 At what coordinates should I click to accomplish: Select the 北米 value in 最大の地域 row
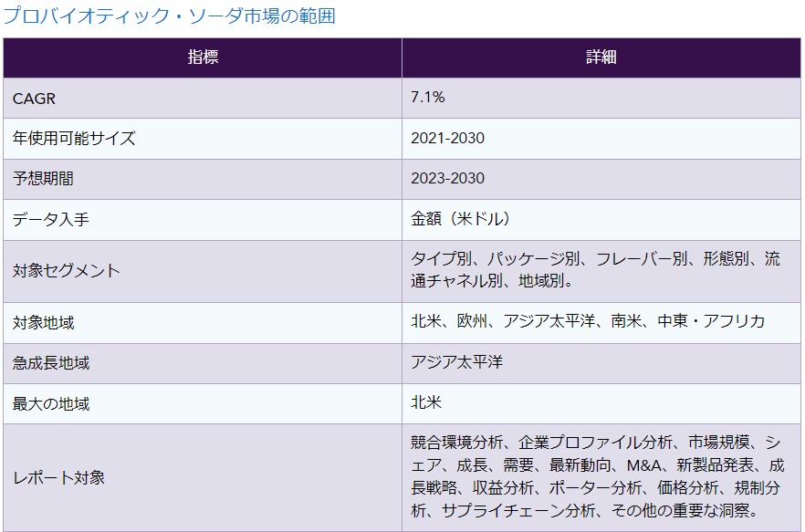(426, 403)
